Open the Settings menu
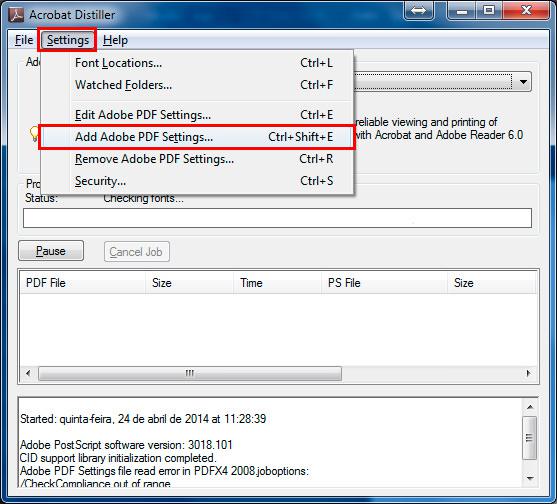 point(67,40)
